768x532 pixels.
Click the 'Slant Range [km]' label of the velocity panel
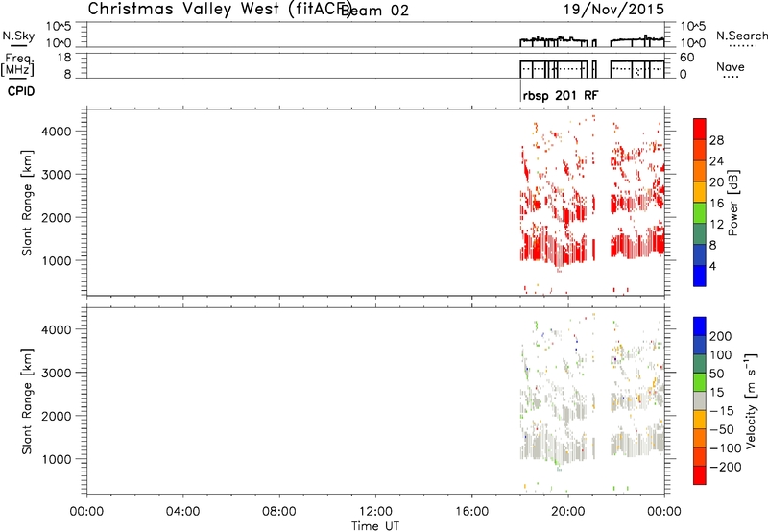point(27,400)
